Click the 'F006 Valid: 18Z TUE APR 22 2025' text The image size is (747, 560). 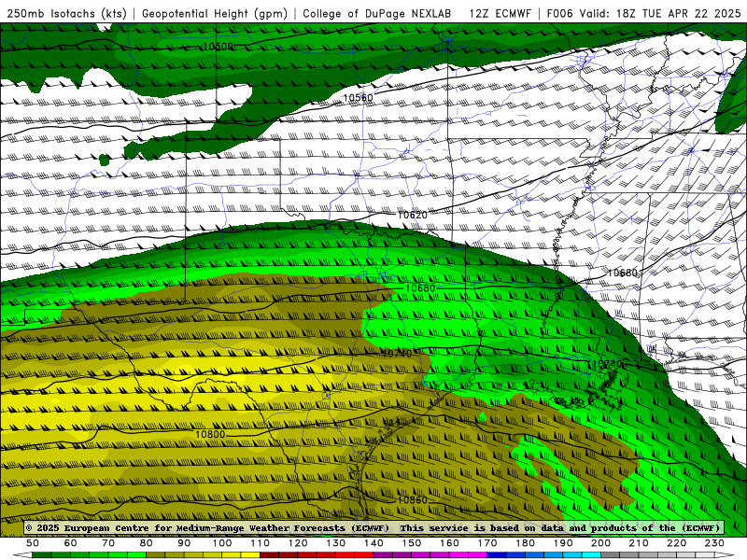coord(643,14)
